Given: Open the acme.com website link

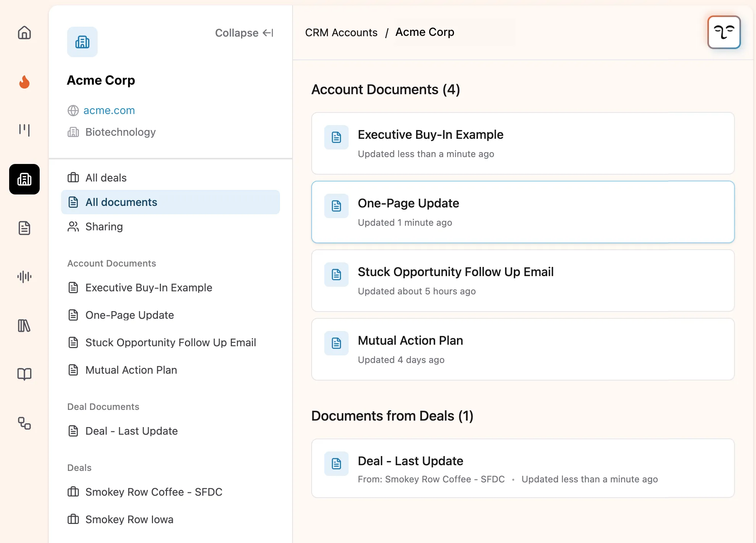Looking at the screenshot, I should 109,110.
